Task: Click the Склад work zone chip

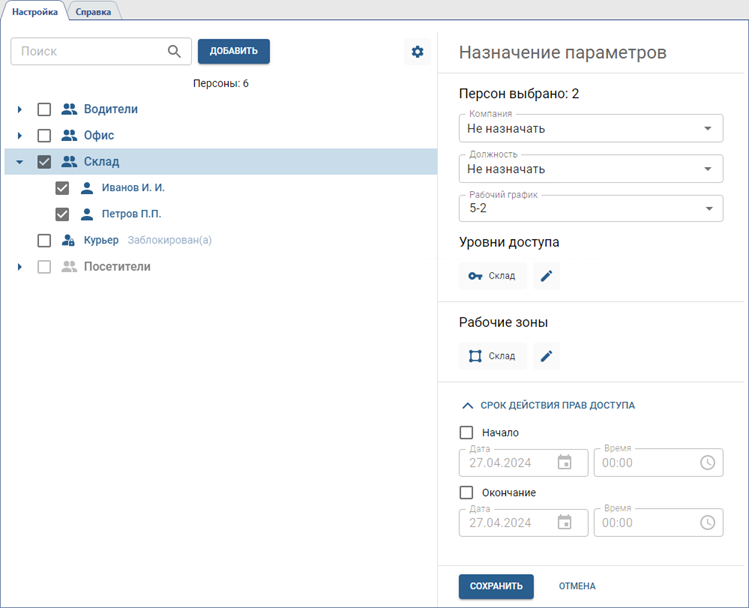Action: point(492,356)
